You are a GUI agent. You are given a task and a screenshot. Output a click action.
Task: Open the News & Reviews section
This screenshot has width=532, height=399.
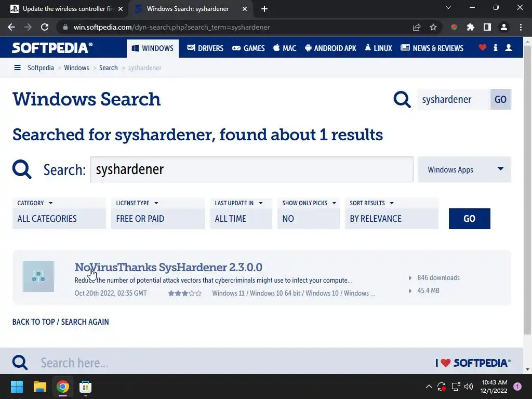click(x=432, y=48)
